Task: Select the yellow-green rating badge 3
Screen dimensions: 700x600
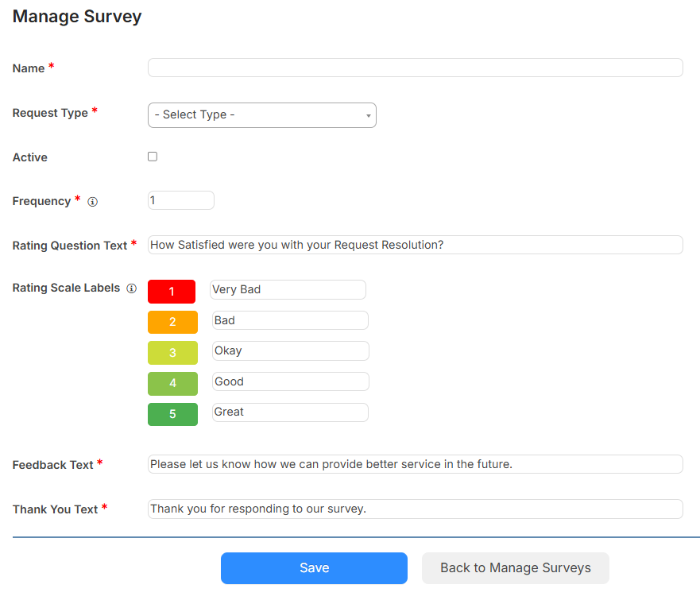Action: pos(172,352)
